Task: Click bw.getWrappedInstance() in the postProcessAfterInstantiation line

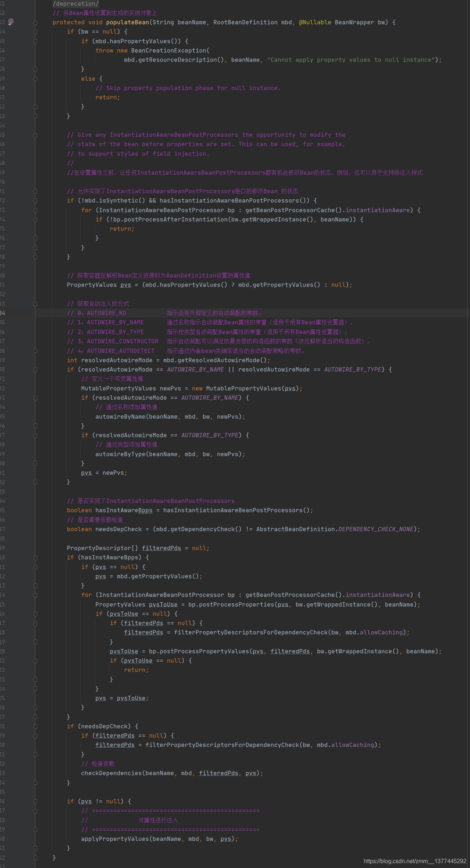Action: tap(272, 219)
